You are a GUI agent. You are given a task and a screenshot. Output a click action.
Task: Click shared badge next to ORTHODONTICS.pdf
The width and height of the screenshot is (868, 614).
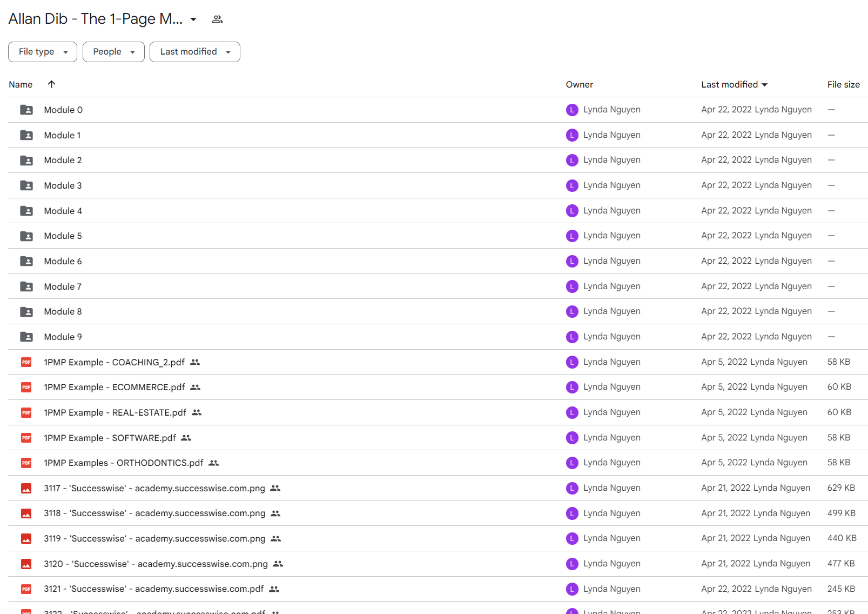(214, 463)
